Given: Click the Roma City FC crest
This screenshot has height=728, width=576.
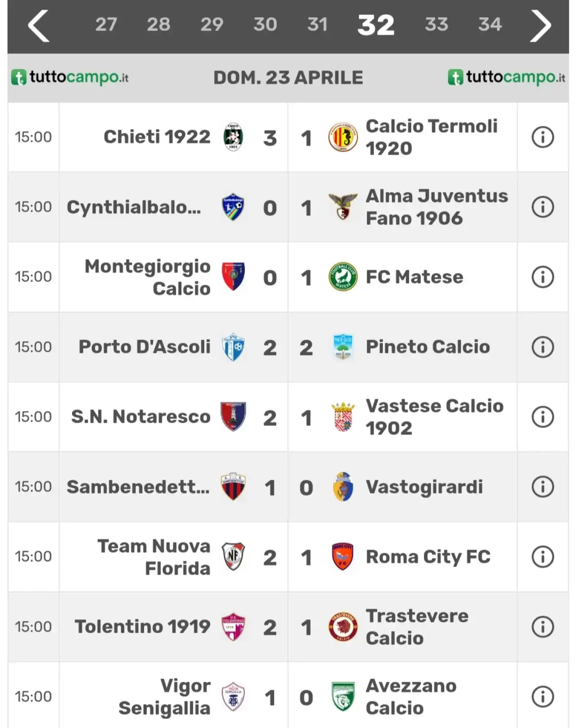Looking at the screenshot, I should 342,557.
